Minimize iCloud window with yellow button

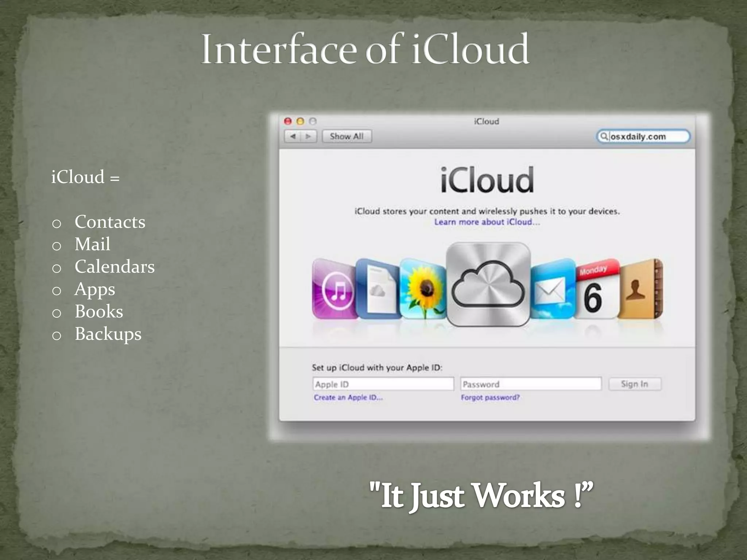click(x=300, y=121)
